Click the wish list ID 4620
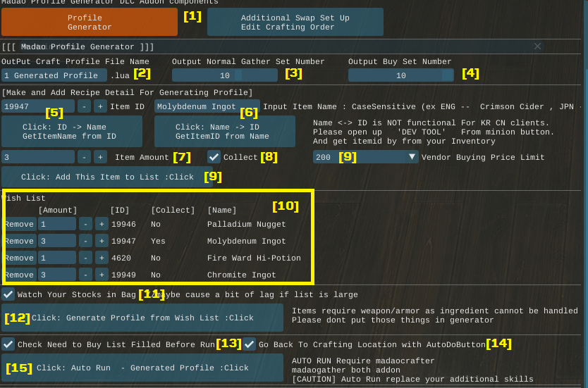 coord(121,258)
